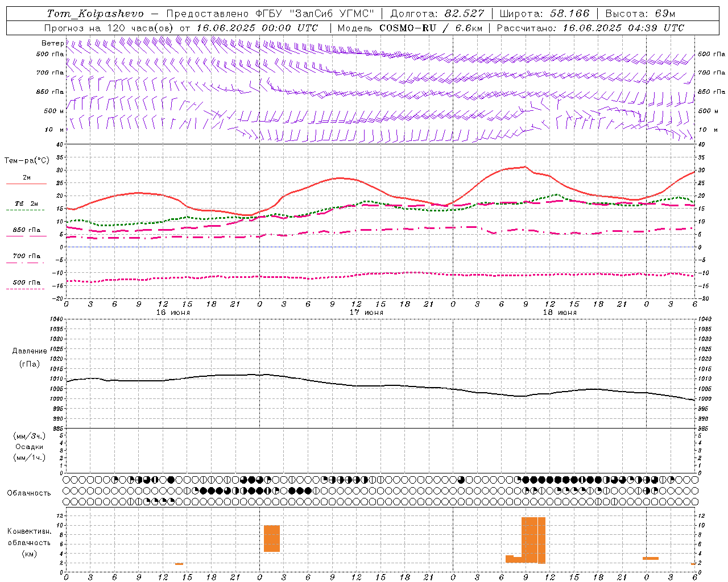Click the peak of the red 2м curve on 18 июня
The image size is (728, 582).
[526, 167]
